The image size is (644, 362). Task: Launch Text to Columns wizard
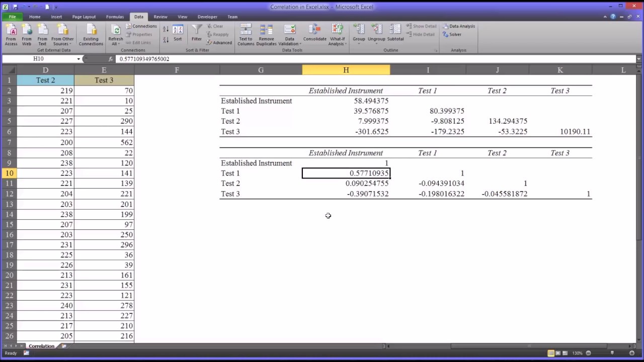coord(246,35)
